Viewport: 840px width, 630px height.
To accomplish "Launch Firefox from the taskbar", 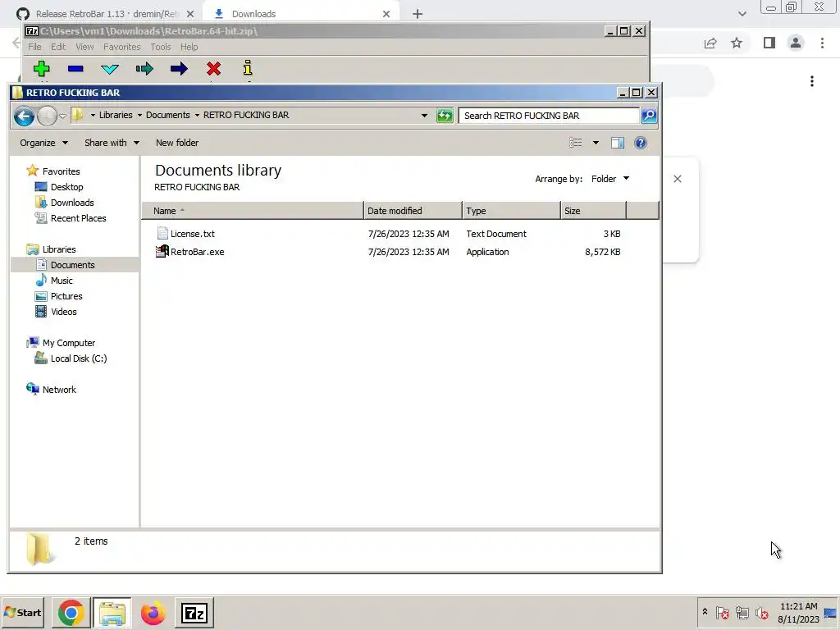I will (x=153, y=613).
